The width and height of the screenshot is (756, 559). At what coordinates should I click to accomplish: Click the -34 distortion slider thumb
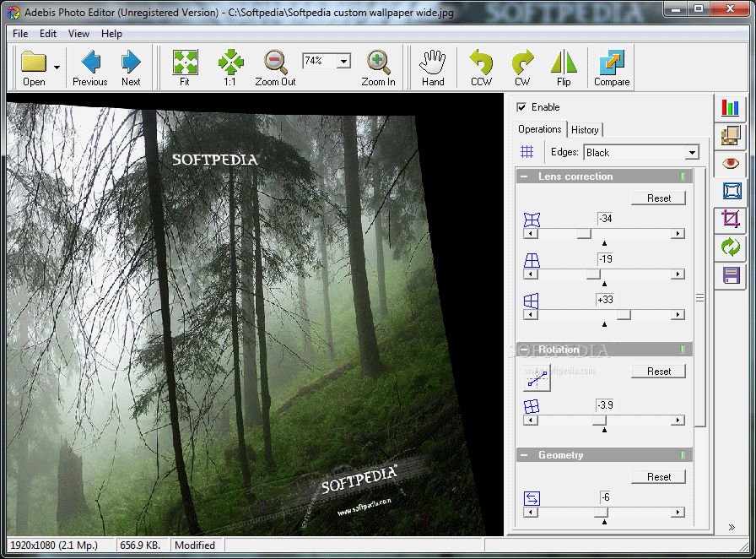pos(584,234)
